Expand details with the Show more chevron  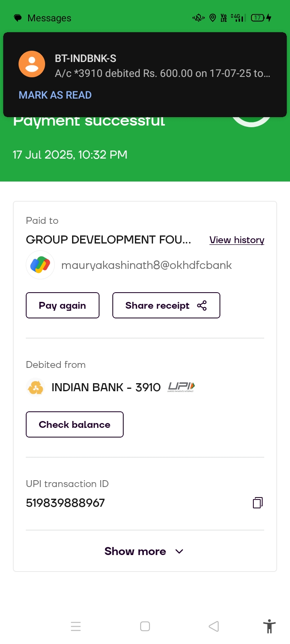click(x=180, y=551)
